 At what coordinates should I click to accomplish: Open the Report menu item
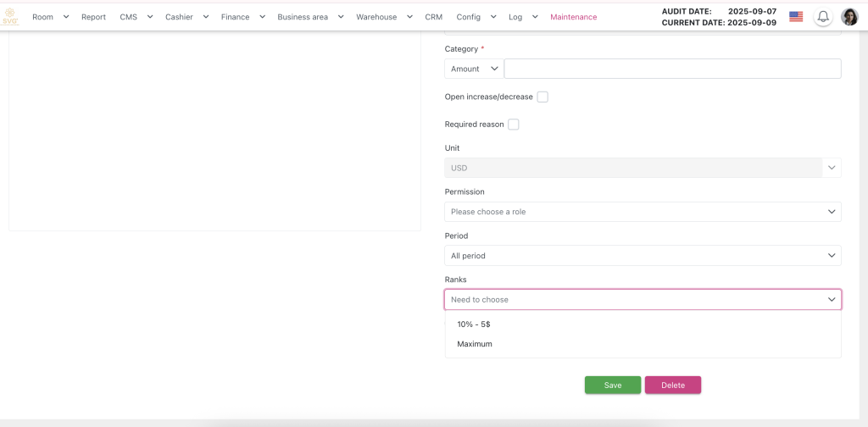click(x=93, y=17)
